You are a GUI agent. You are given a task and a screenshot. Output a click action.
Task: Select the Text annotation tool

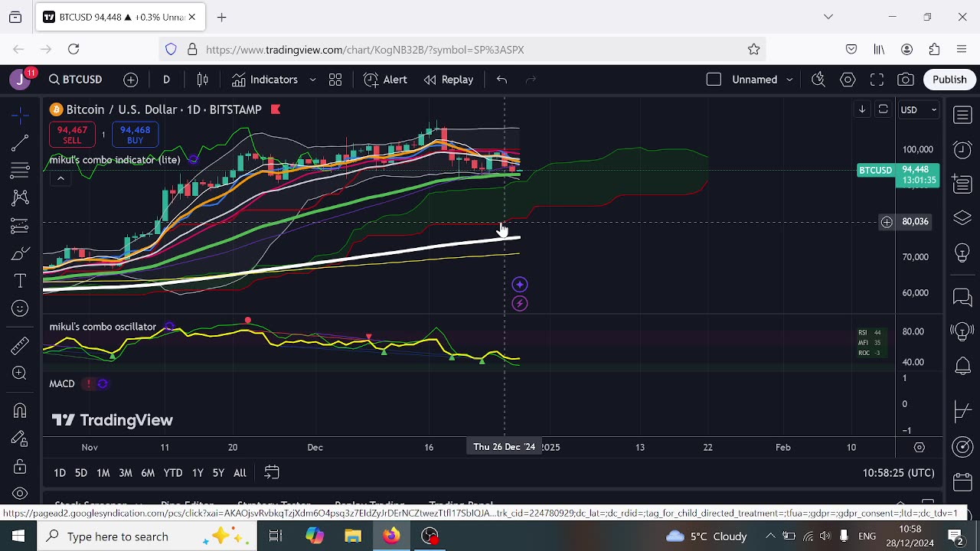click(x=21, y=281)
